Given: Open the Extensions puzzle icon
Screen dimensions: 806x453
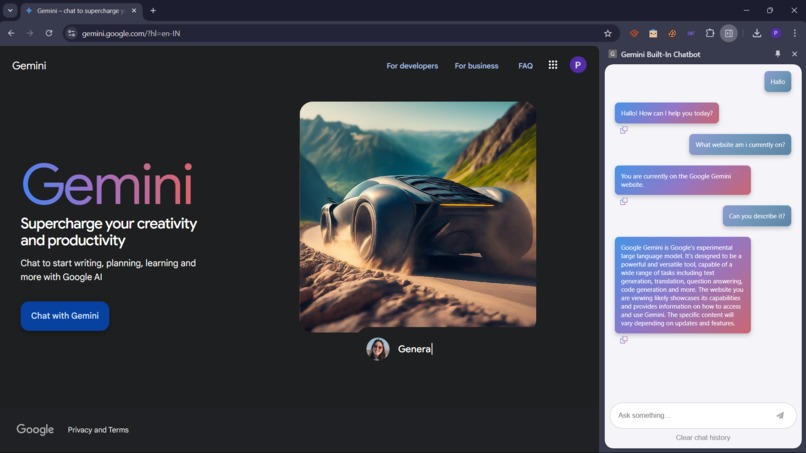Looking at the screenshot, I should (x=710, y=33).
